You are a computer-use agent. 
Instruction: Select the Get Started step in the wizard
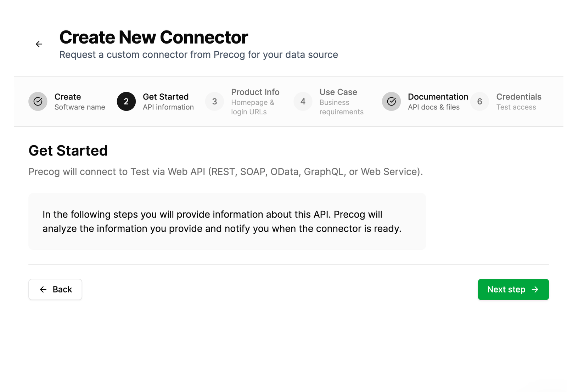coord(165,101)
